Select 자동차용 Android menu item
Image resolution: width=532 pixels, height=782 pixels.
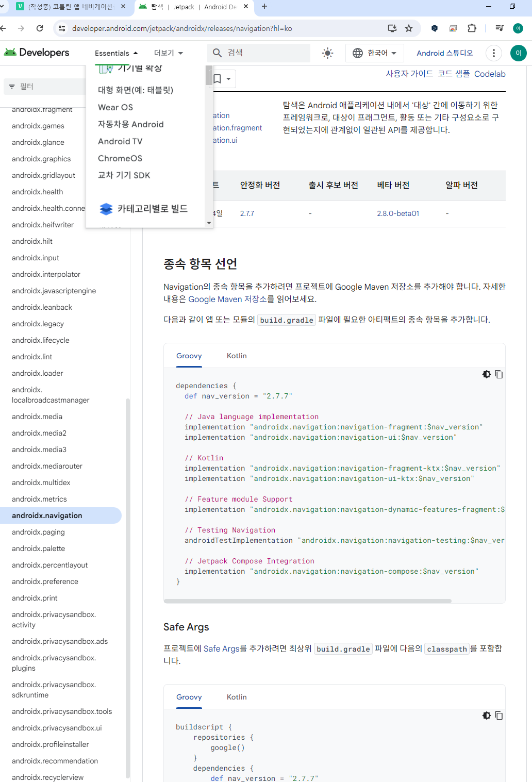(x=131, y=124)
